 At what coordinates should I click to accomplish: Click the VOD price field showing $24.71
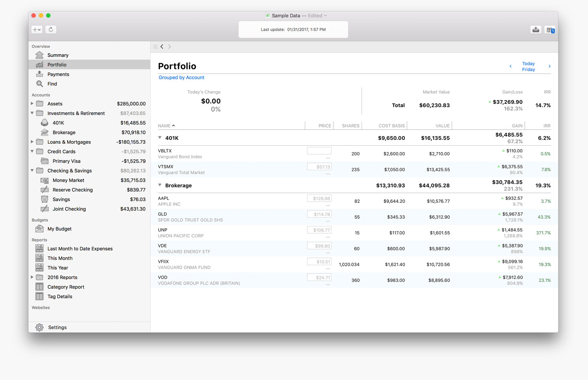coord(319,277)
